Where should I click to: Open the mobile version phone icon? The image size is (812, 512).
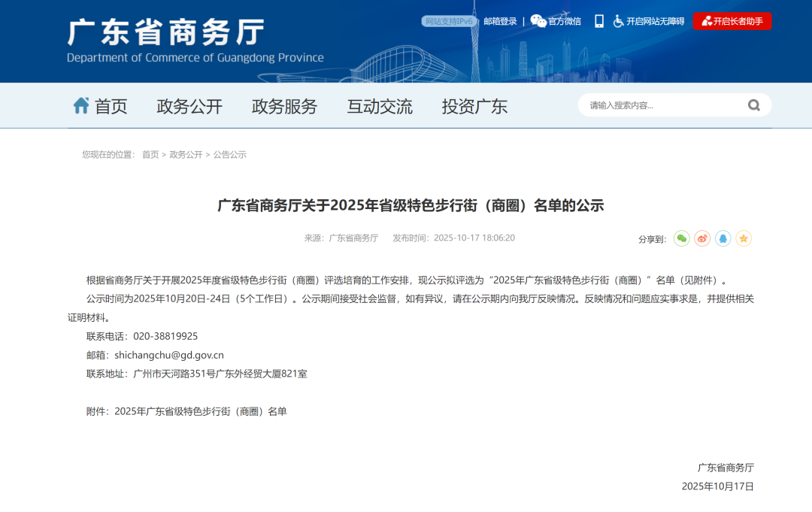click(x=598, y=21)
